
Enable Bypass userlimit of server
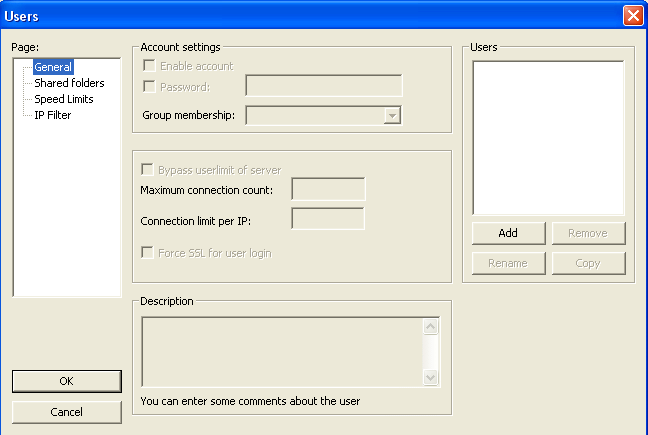(149, 170)
